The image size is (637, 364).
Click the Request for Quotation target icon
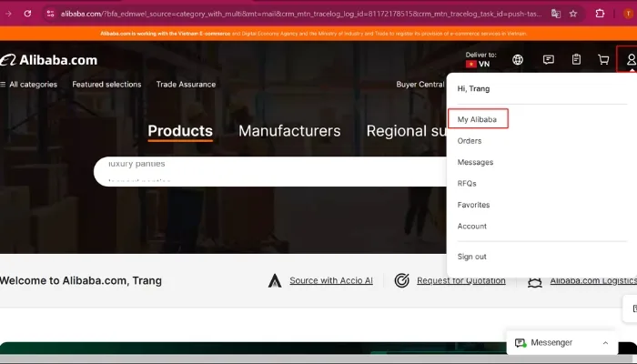coord(402,280)
